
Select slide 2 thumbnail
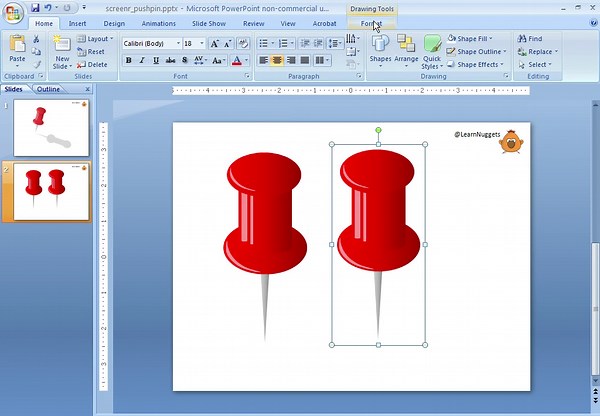(x=51, y=192)
